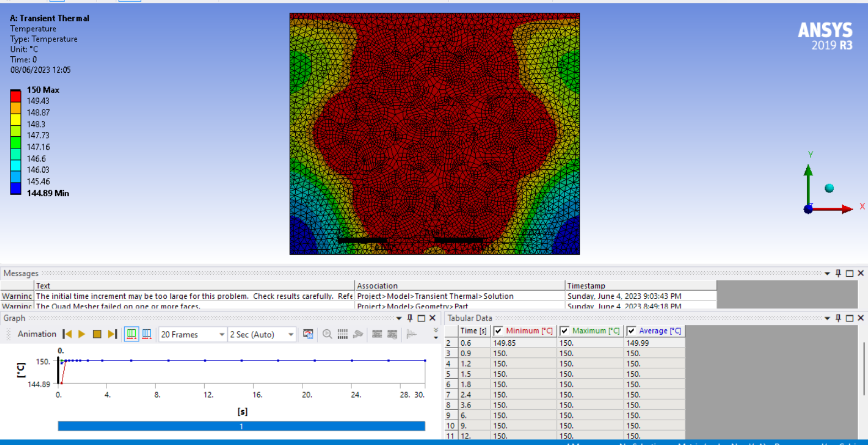Screen dimensions: 868x445
Task: Uncheck the Maximum [°C] column checkbox
Action: 565,331
